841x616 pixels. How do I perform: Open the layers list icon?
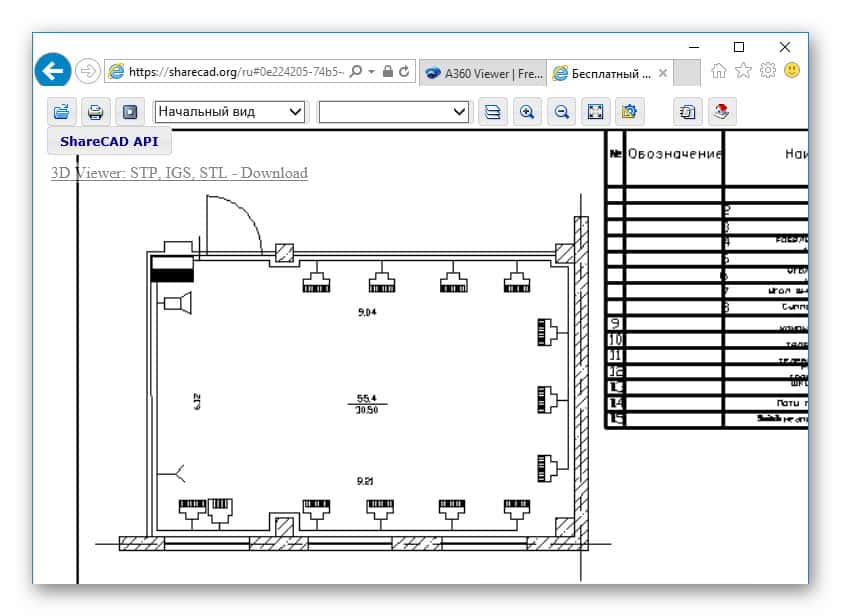(x=492, y=112)
